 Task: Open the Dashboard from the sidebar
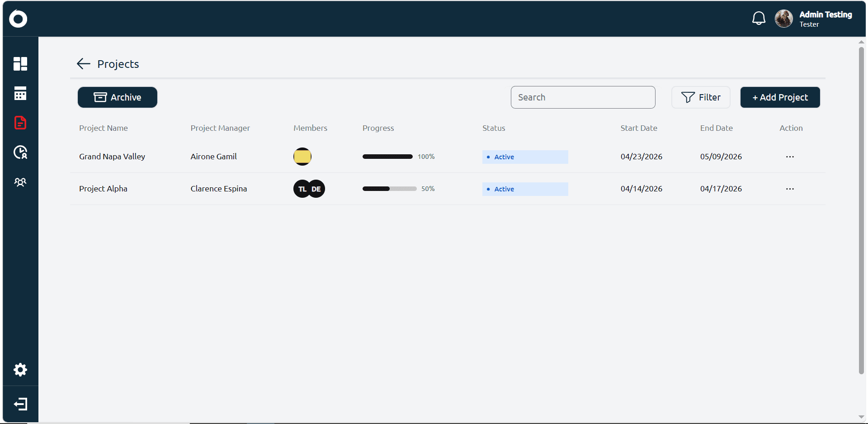(x=20, y=64)
